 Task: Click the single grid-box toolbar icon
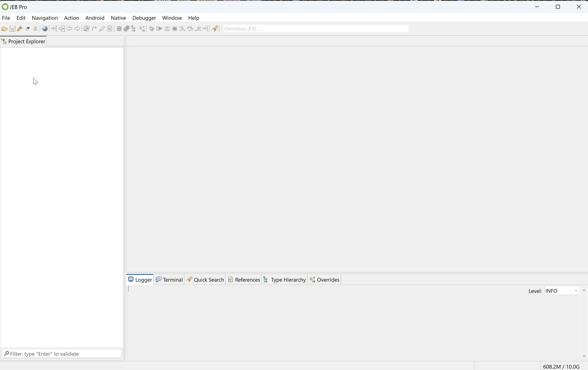(x=119, y=29)
